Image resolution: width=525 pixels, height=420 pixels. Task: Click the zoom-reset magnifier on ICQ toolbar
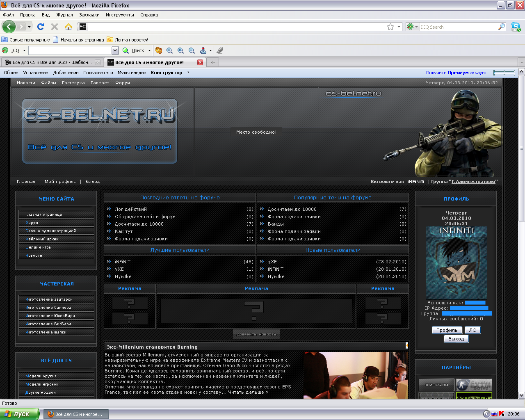[x=181, y=50]
